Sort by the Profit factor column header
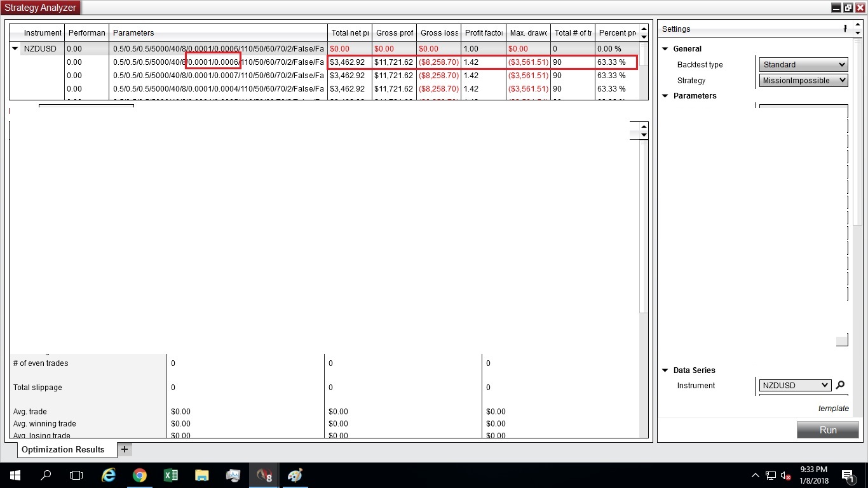 point(483,33)
